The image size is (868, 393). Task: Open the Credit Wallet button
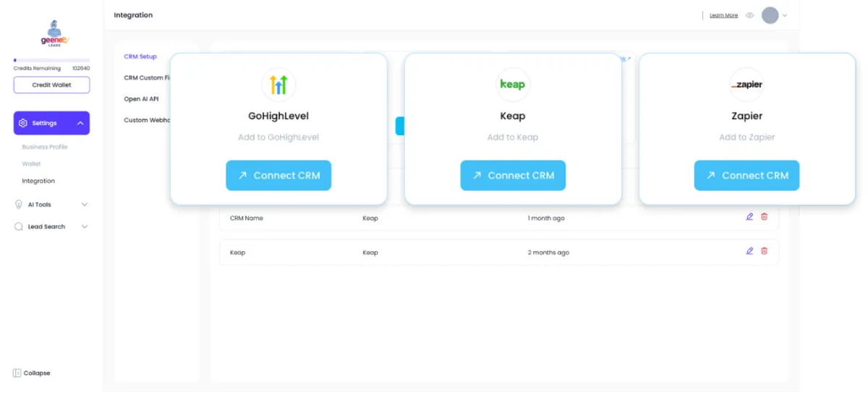click(51, 85)
